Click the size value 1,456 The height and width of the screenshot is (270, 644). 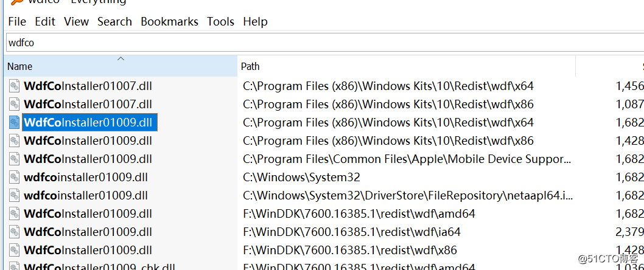(x=629, y=86)
